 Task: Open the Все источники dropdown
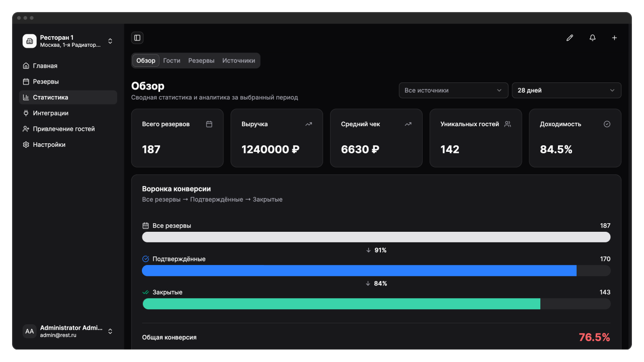coord(453,90)
